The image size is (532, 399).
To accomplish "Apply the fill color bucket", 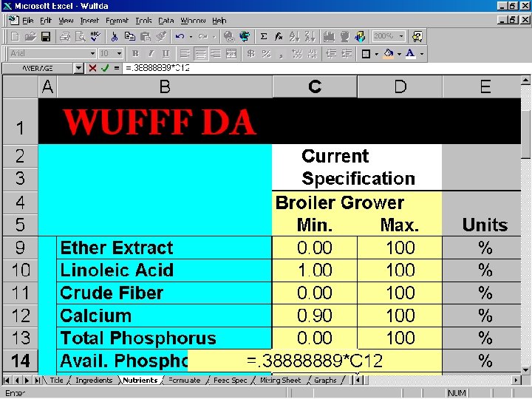I will click(389, 54).
